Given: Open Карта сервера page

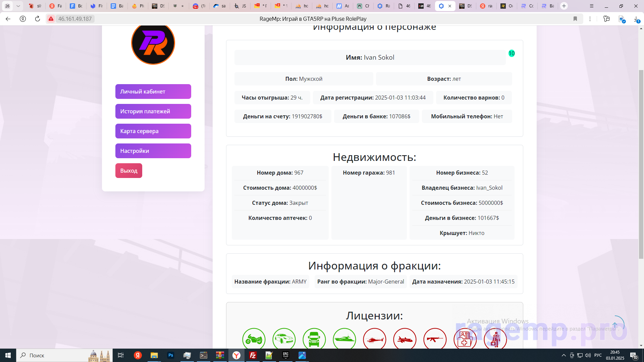Looking at the screenshot, I should pos(153,131).
